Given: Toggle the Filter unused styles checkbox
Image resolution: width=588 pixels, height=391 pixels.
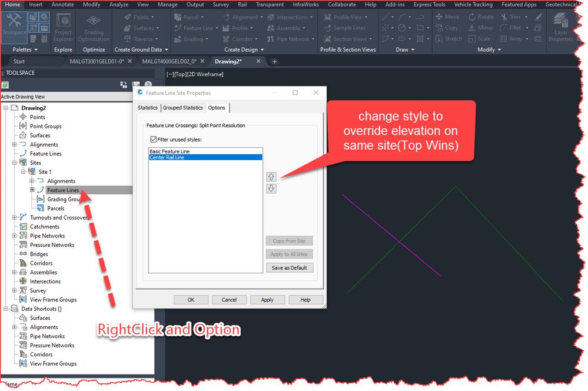Looking at the screenshot, I should coord(154,139).
